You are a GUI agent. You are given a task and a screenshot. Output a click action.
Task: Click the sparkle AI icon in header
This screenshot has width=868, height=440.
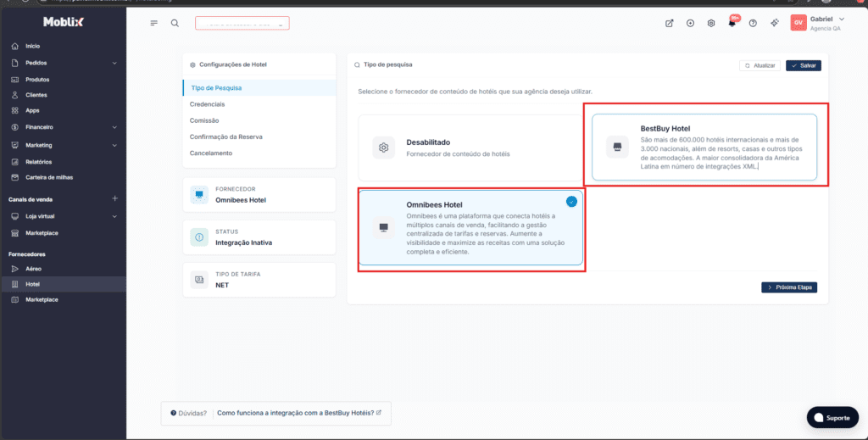point(775,23)
